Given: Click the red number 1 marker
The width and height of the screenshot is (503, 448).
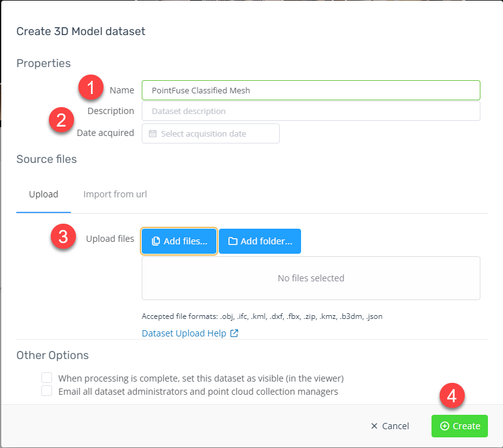Looking at the screenshot, I should pyautogui.click(x=91, y=88).
